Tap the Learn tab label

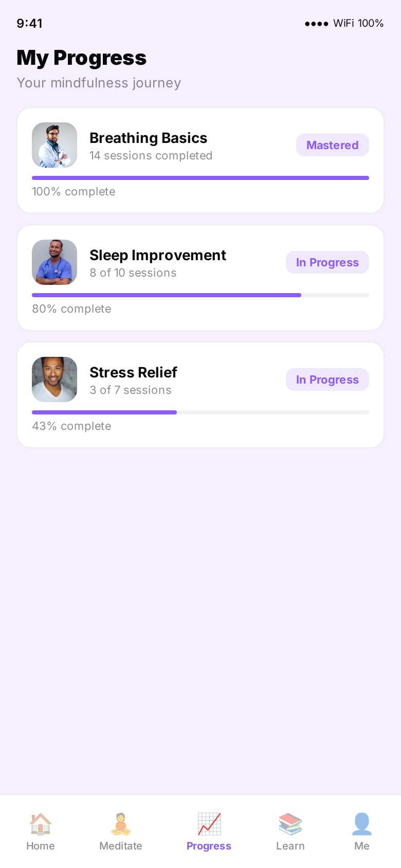[290, 846]
